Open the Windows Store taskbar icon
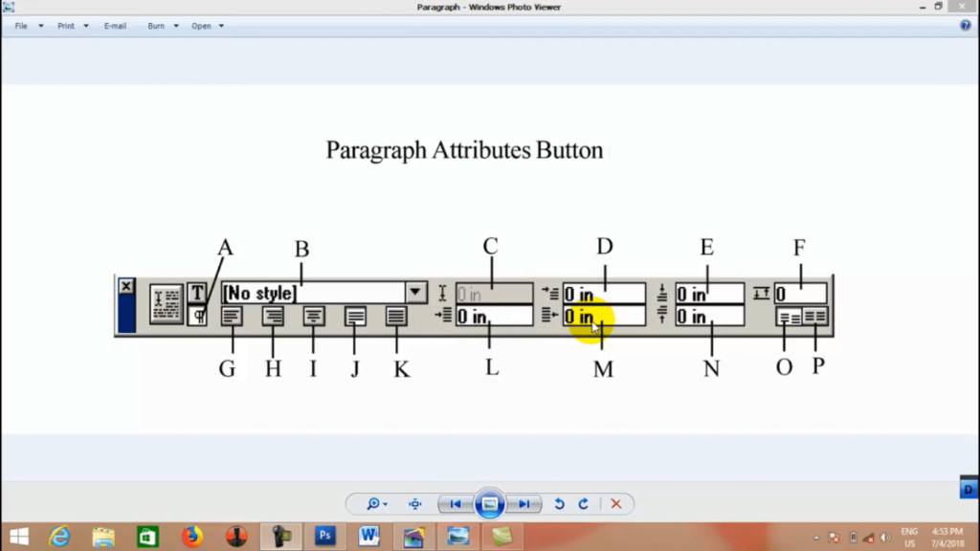 tap(148, 536)
